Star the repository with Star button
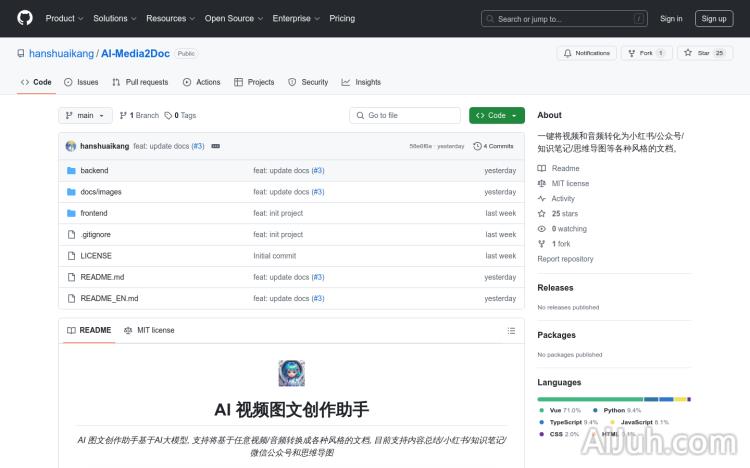The image size is (750, 468). coord(705,53)
